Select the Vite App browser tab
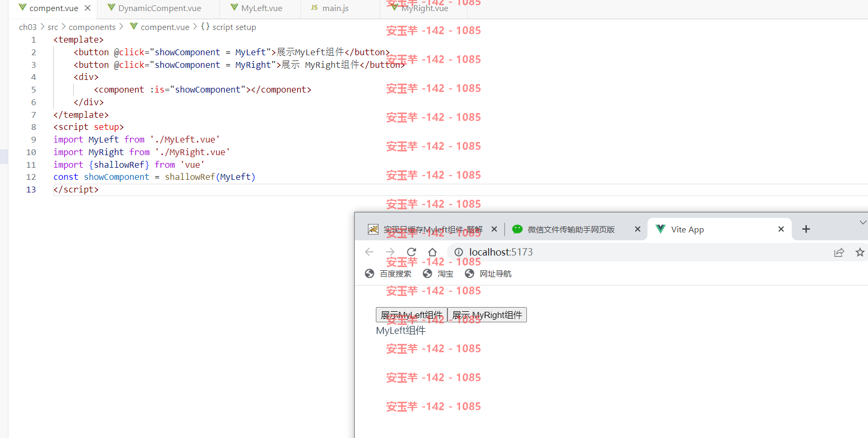Screen dimensions: 868x438 click(x=720, y=230)
